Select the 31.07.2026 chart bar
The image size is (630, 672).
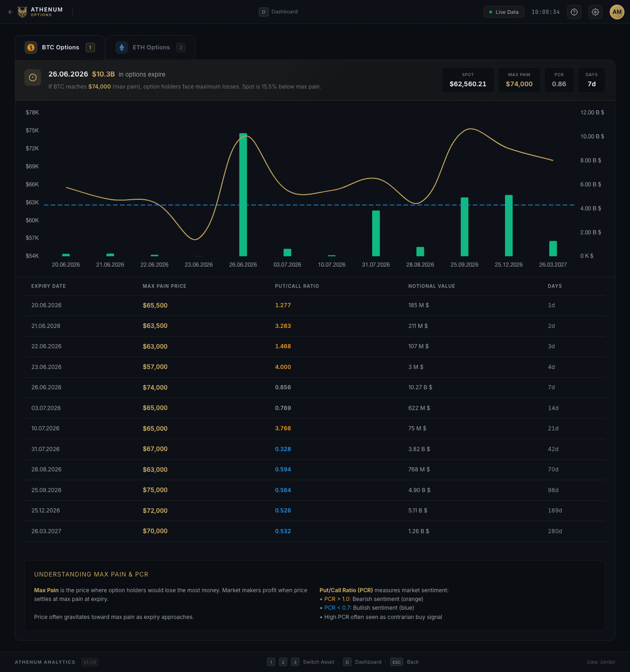pos(376,233)
